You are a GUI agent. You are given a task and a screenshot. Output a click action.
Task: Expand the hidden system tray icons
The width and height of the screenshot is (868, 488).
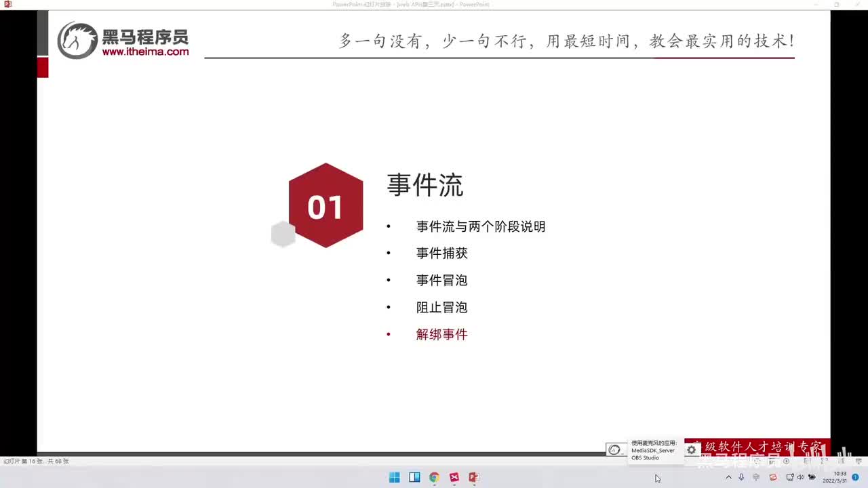[x=728, y=477]
